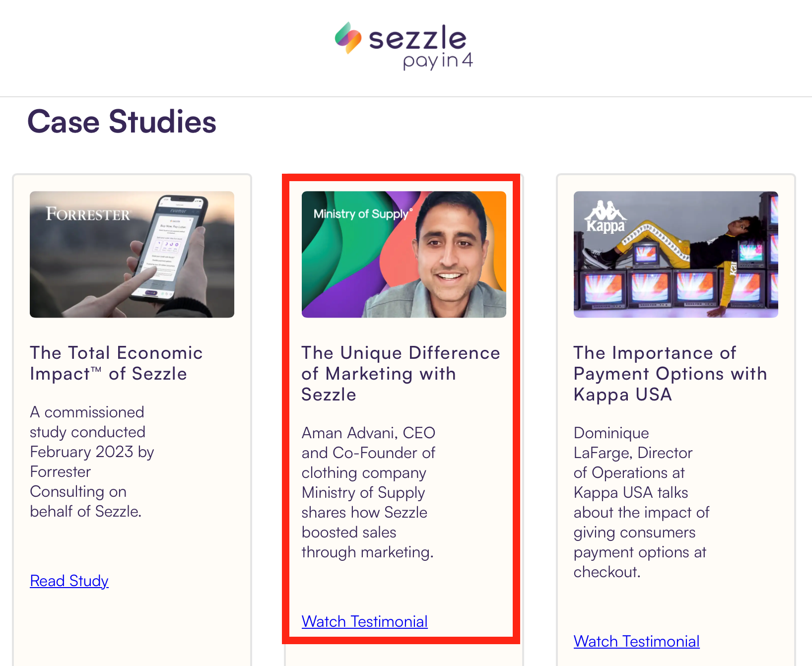Click Watch Testimonial under Kappa USA

pyautogui.click(x=636, y=641)
